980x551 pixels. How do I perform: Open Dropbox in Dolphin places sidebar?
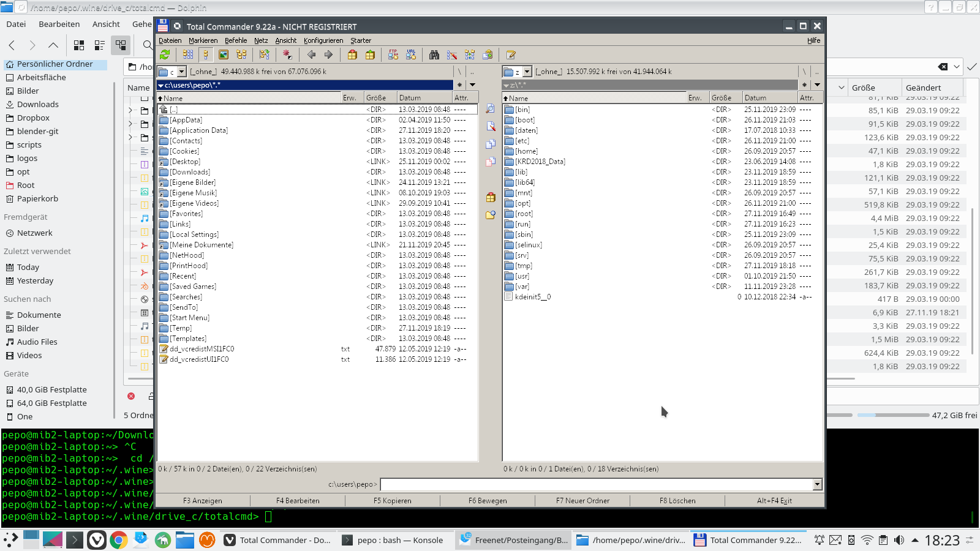pos(33,118)
